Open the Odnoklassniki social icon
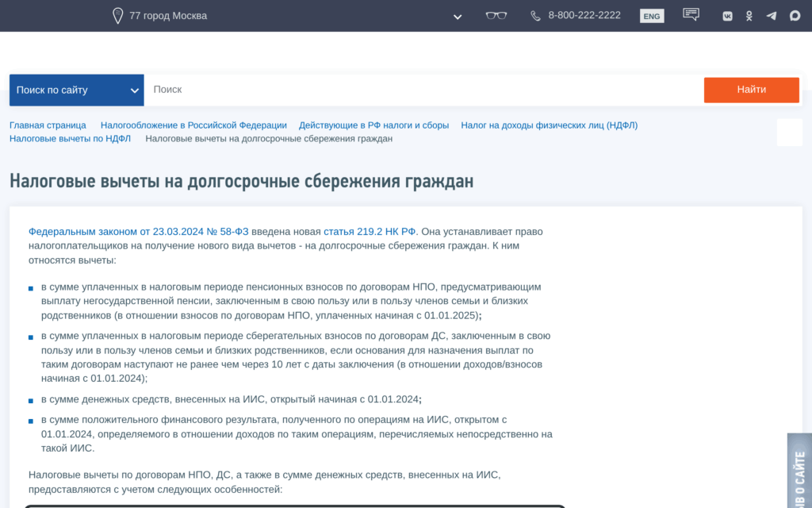 [749, 16]
